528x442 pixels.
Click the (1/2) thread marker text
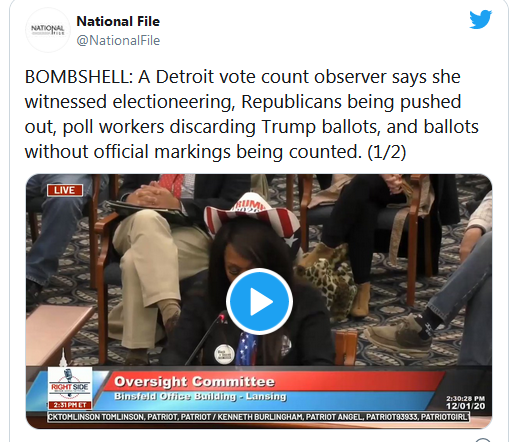coord(387,151)
